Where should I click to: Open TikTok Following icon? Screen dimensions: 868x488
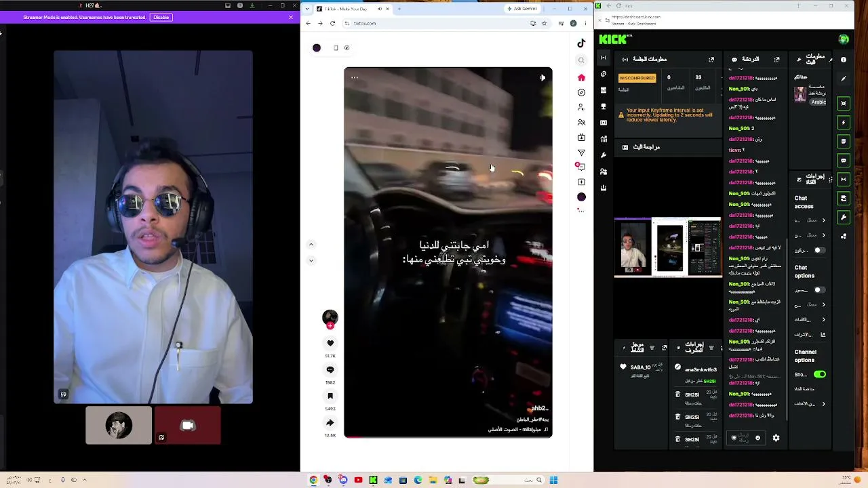pyautogui.click(x=581, y=107)
